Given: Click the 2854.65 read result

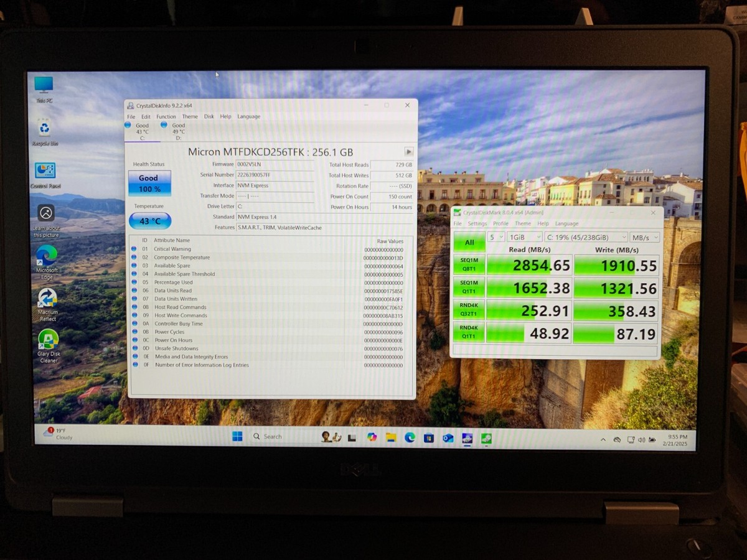Looking at the screenshot, I should 529,266.
